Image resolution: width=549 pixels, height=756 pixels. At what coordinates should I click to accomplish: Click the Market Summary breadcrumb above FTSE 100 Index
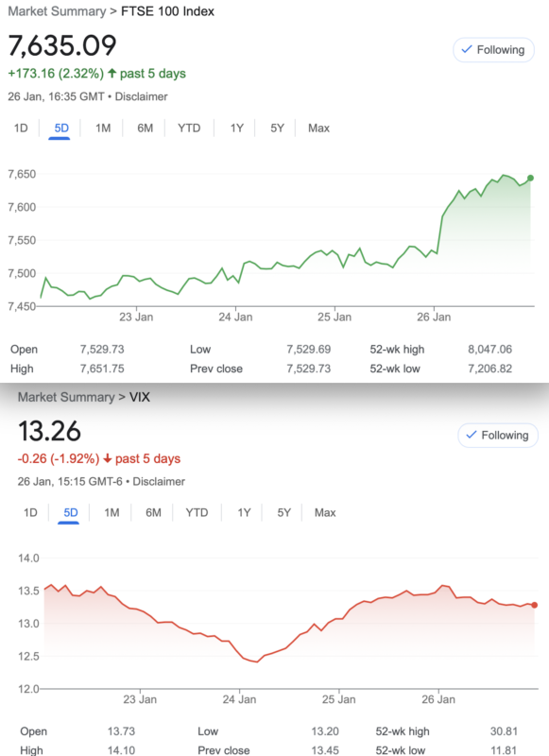pos(57,11)
